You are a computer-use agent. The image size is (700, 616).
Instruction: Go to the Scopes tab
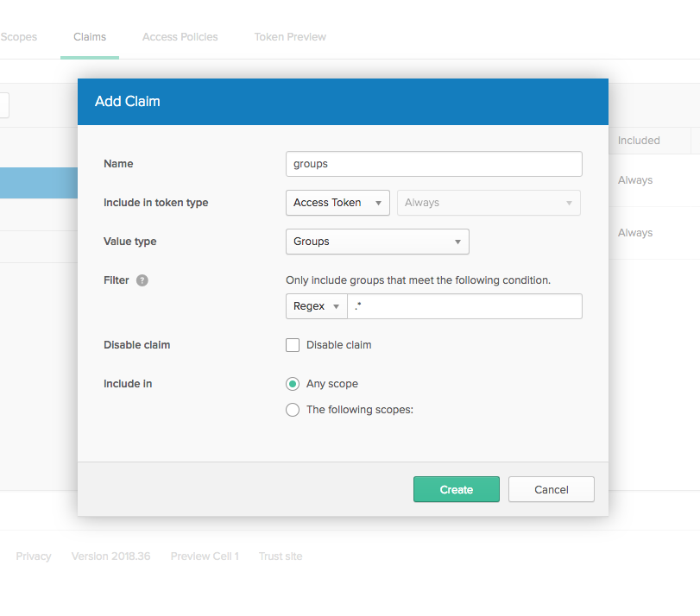[19, 37]
